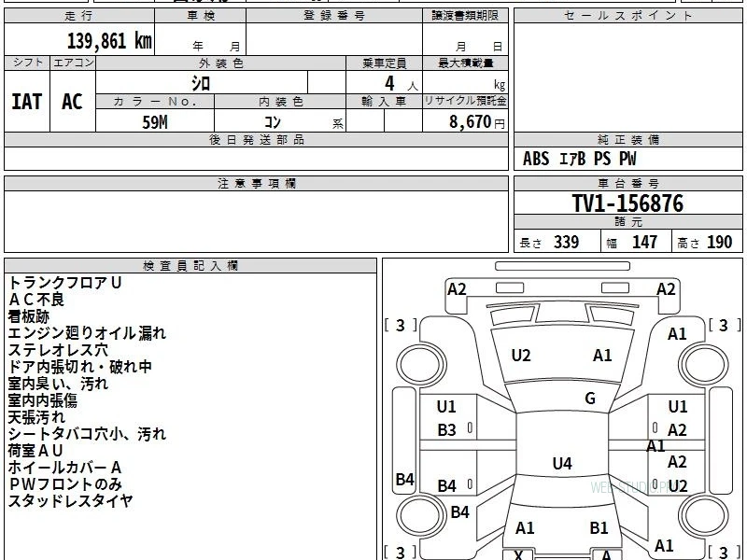This screenshot has height=560, width=747.
Task: Click the 乗車定員 header
Action: [x=384, y=63]
